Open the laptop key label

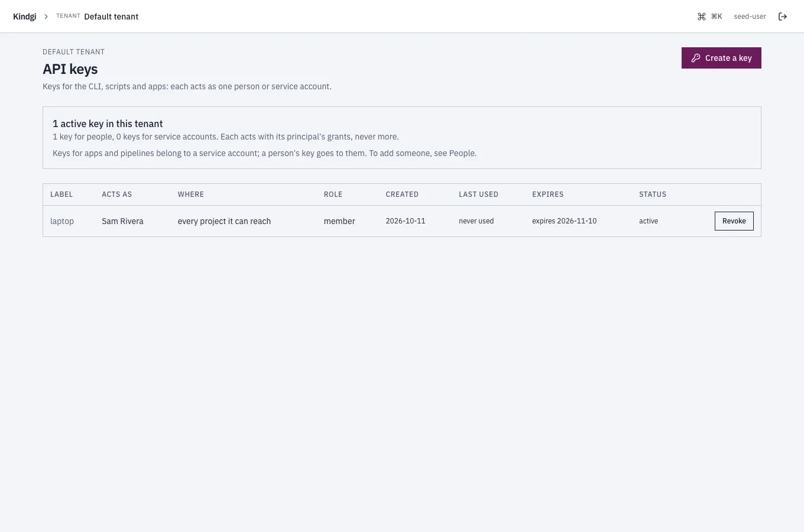[x=62, y=221]
